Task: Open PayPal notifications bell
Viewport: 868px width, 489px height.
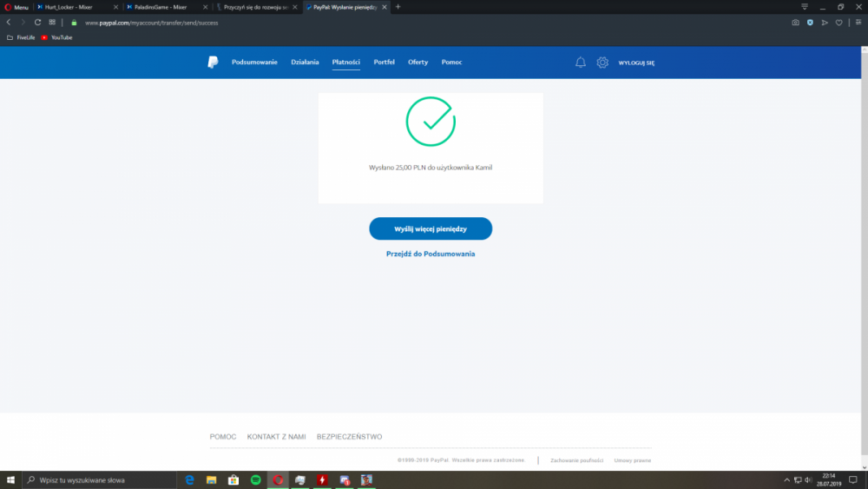Action: [580, 63]
